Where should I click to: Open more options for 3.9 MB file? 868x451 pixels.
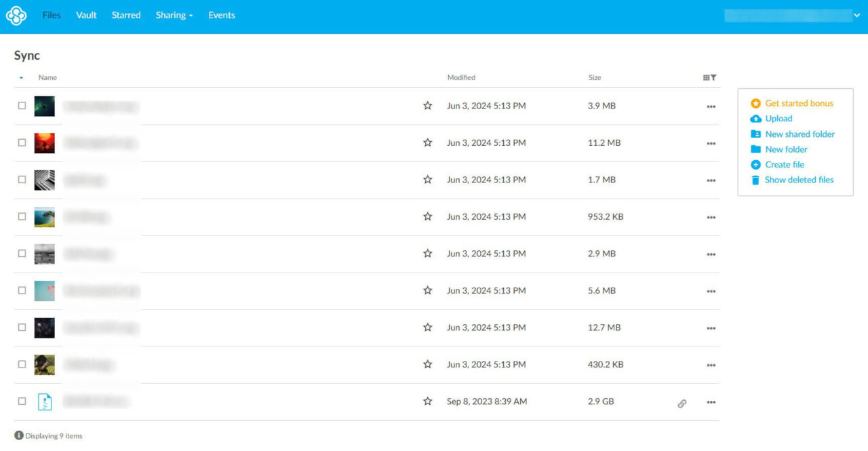(711, 106)
